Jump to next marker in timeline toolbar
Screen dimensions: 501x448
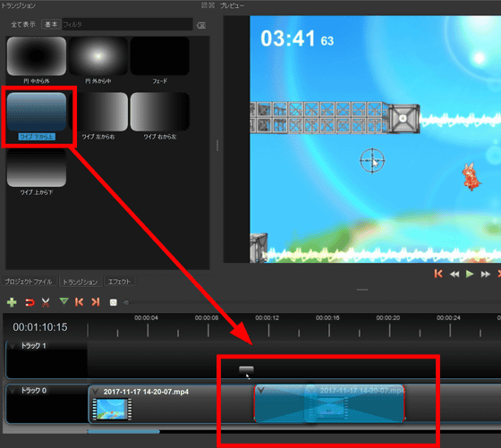coord(96,301)
